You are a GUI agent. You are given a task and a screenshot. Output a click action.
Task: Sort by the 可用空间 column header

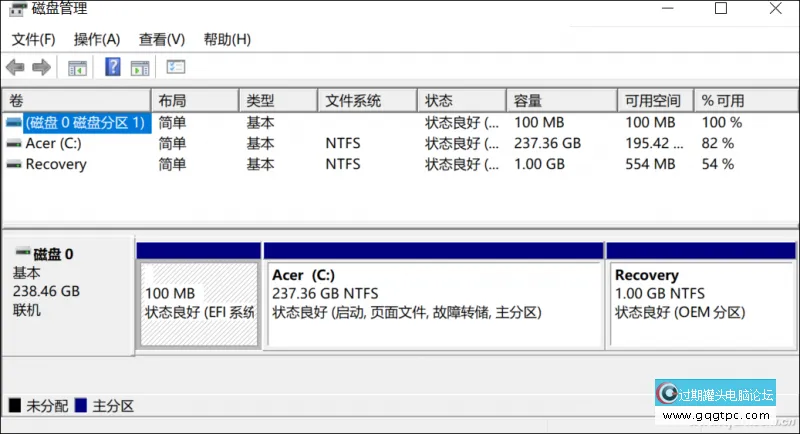click(656, 100)
